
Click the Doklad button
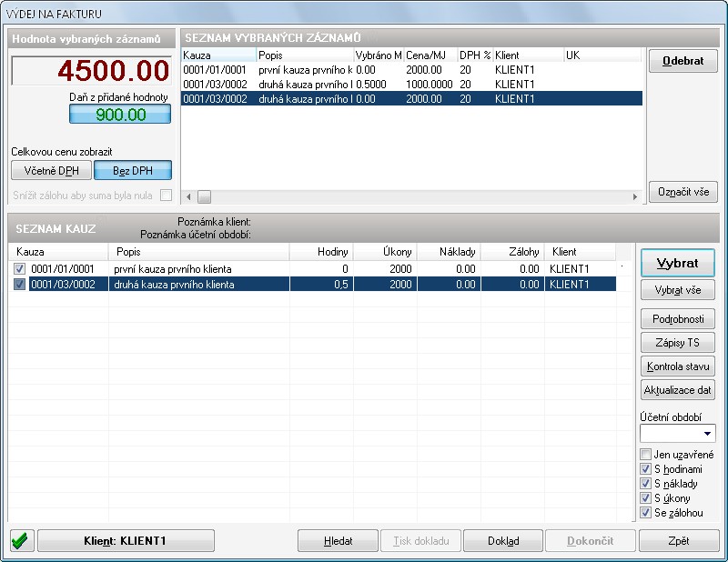(x=503, y=541)
